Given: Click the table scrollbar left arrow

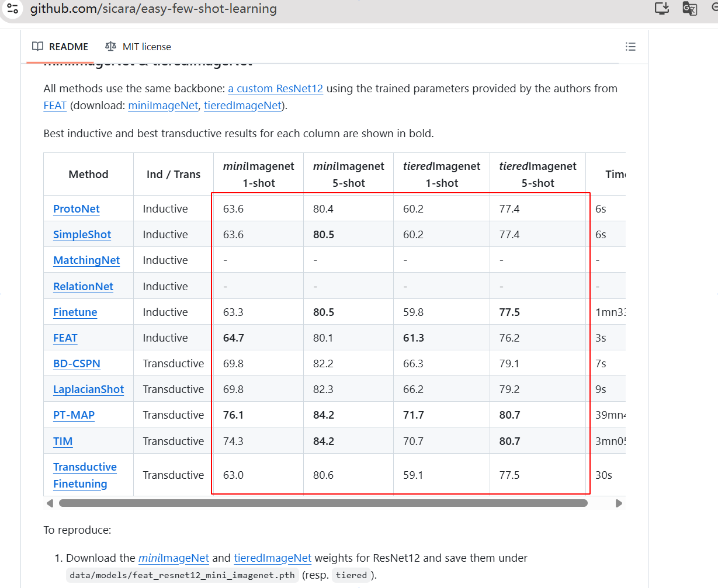Looking at the screenshot, I should tap(50, 503).
